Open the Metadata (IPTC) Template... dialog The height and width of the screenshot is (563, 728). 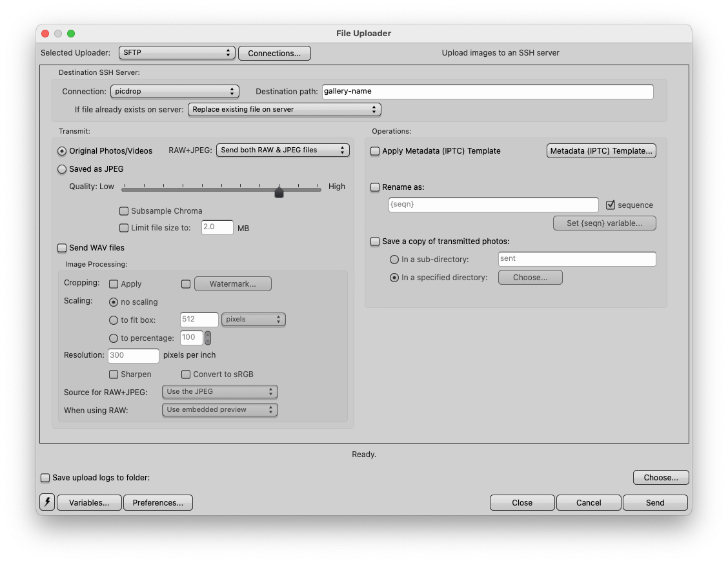[602, 151]
